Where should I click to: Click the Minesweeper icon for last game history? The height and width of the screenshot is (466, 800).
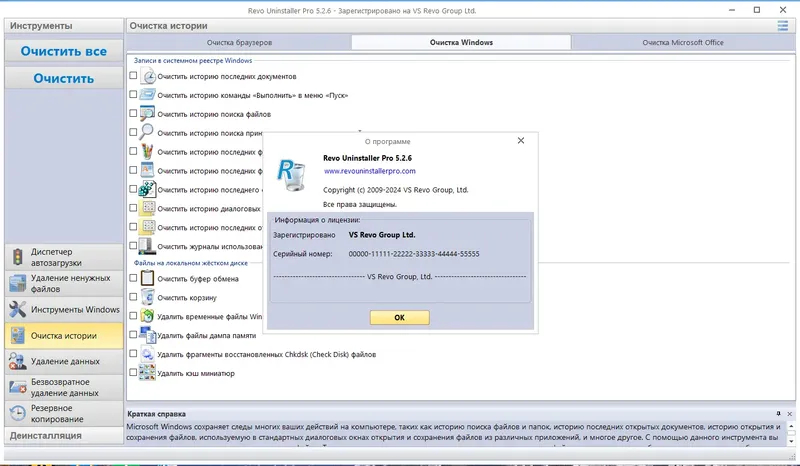[x=147, y=189]
